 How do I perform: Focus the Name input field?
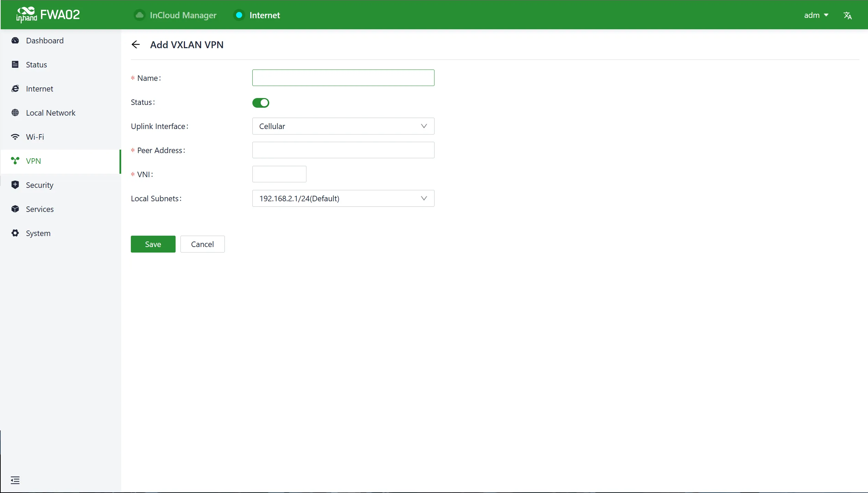343,78
